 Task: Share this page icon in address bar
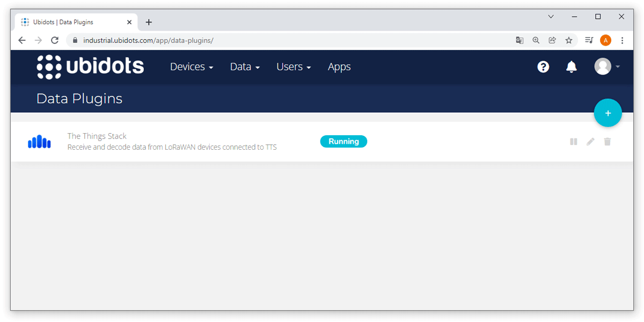click(552, 40)
